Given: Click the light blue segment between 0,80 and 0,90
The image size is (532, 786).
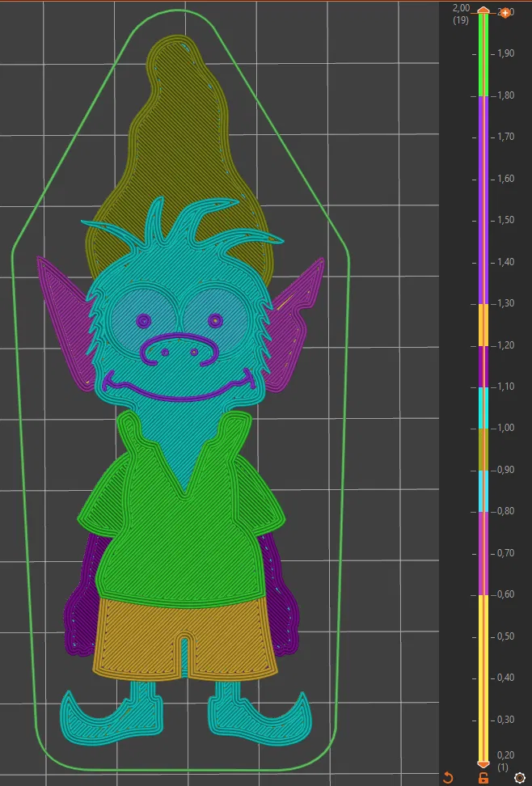Looking at the screenshot, I should tap(483, 492).
